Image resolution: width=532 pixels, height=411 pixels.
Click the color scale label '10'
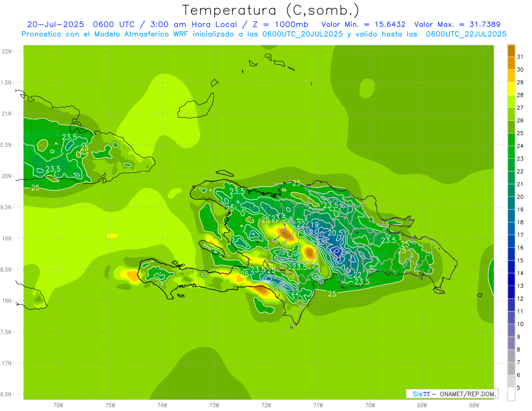(x=520, y=324)
